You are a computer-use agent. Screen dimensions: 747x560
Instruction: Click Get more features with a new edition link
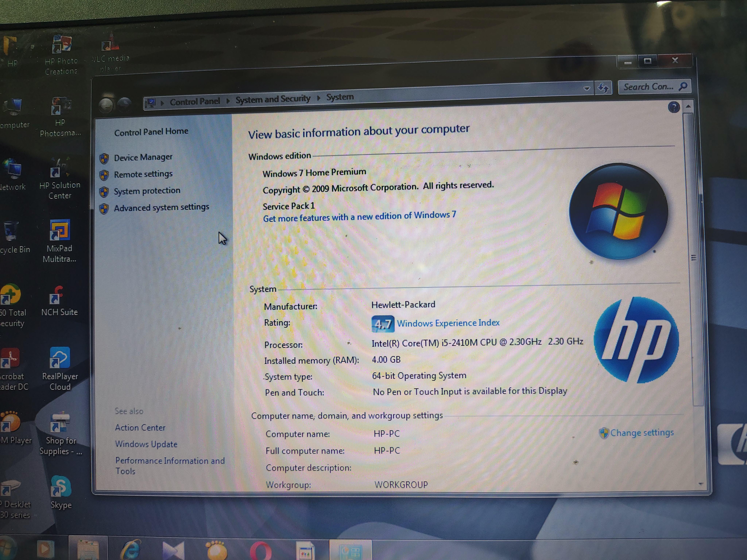pyautogui.click(x=359, y=216)
